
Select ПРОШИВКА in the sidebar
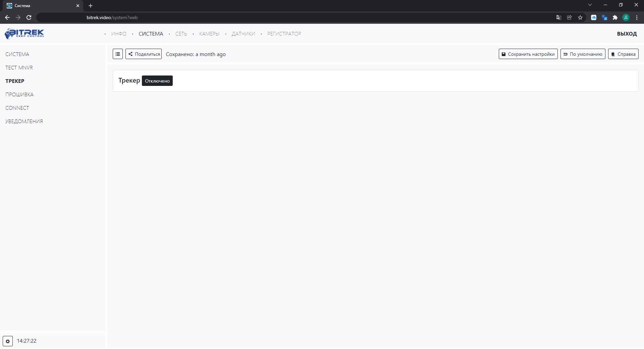[19, 94]
